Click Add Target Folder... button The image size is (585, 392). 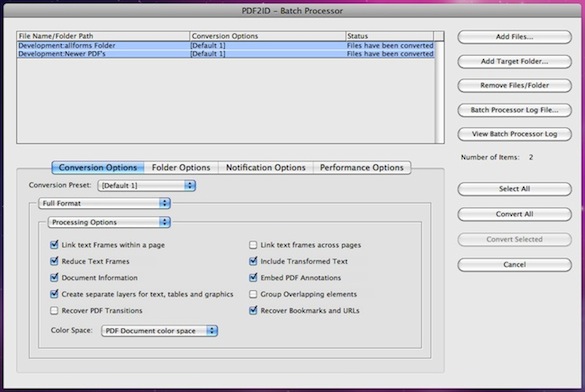pos(514,62)
